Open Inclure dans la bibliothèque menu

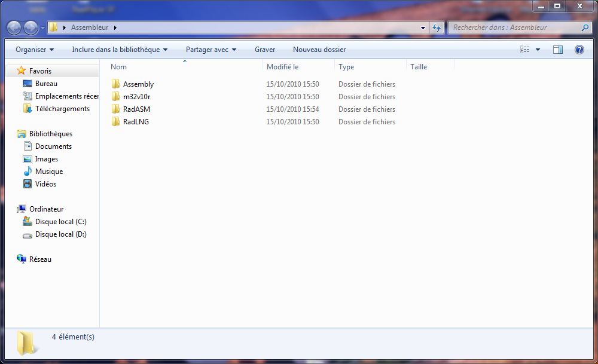tap(120, 50)
